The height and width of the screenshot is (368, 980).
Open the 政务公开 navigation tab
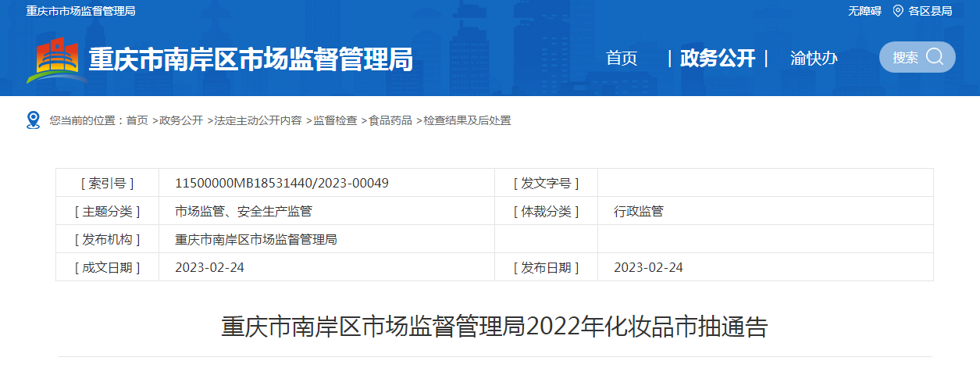pos(718,58)
